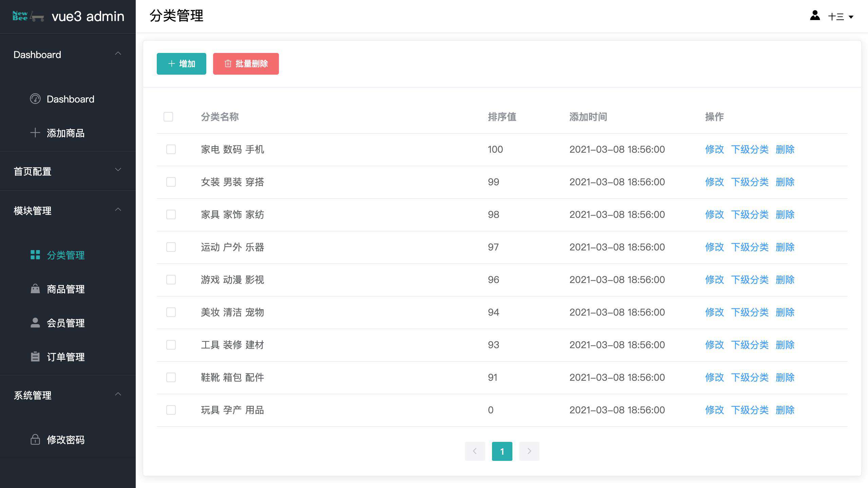Image resolution: width=868 pixels, height=488 pixels.
Task: Open the 十三 user dropdown
Action: pyautogui.click(x=840, y=17)
